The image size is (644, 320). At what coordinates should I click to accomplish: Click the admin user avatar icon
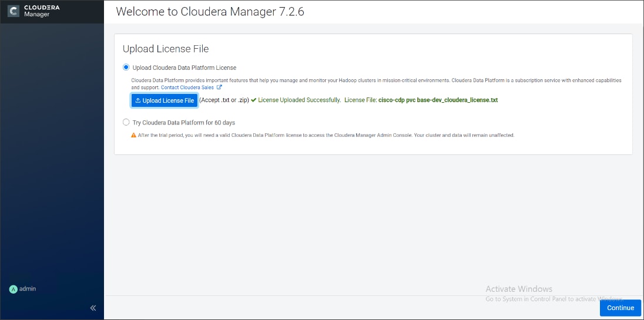pos(14,289)
